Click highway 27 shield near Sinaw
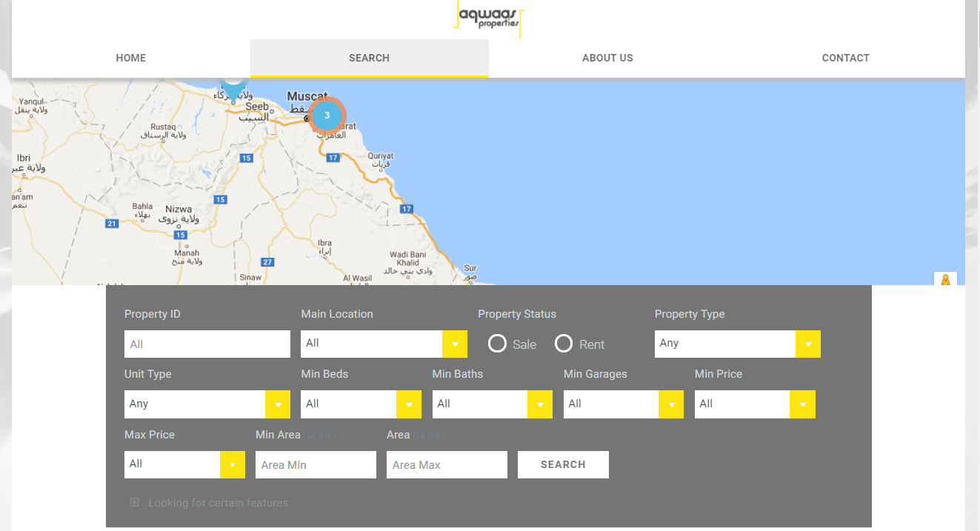 click(268, 262)
